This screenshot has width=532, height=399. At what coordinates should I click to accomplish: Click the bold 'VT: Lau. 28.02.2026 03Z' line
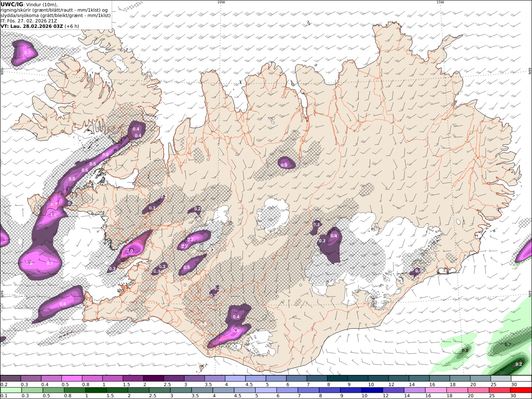pos(32,26)
